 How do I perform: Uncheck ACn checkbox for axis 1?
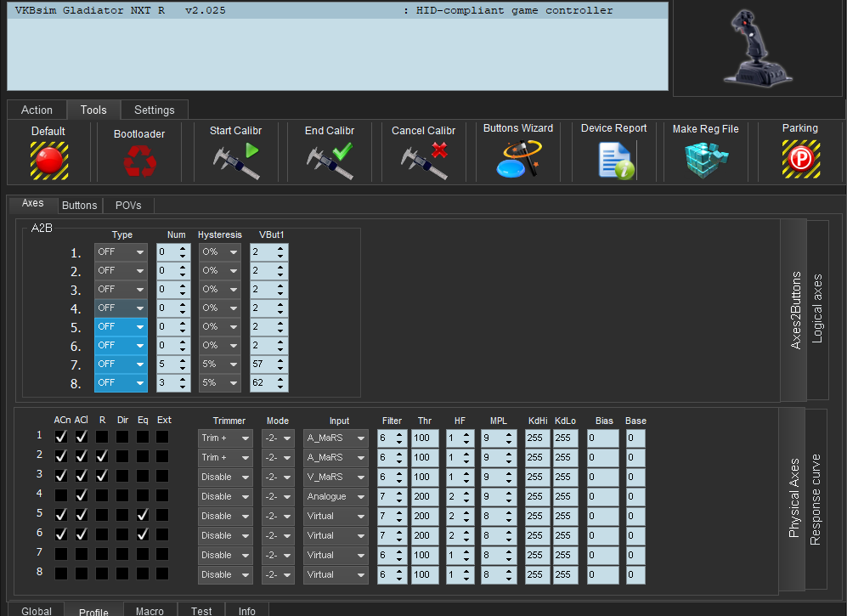point(61,437)
